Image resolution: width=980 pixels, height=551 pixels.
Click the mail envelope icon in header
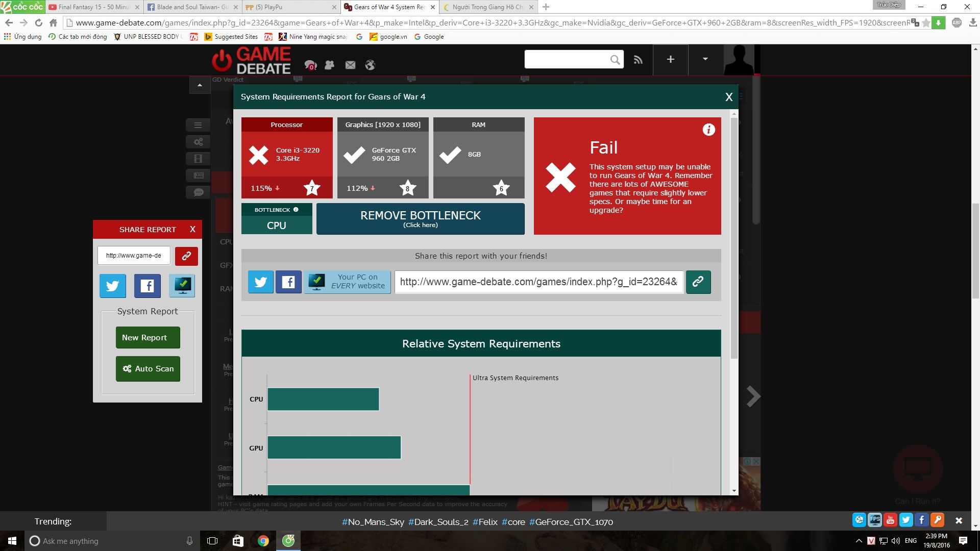point(350,65)
